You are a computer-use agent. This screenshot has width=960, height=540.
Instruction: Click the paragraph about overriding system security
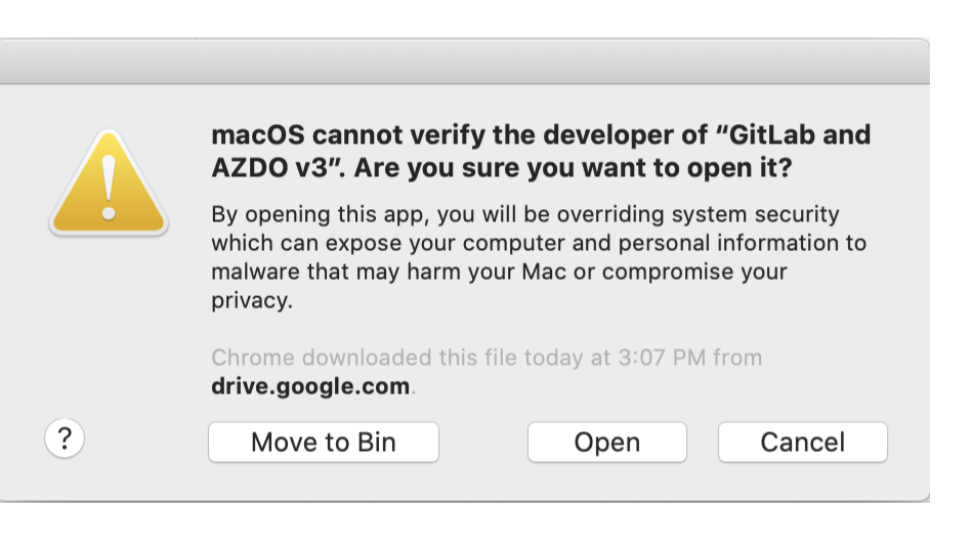coord(539,257)
